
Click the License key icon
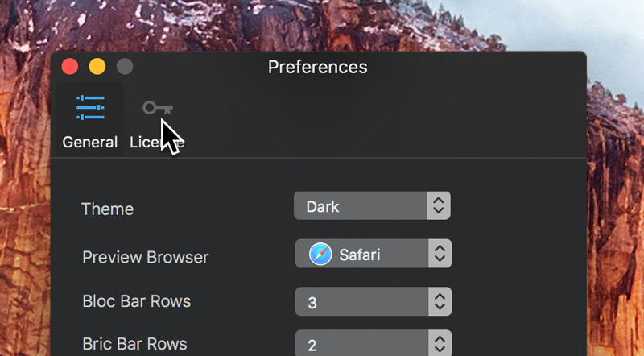pos(158,108)
